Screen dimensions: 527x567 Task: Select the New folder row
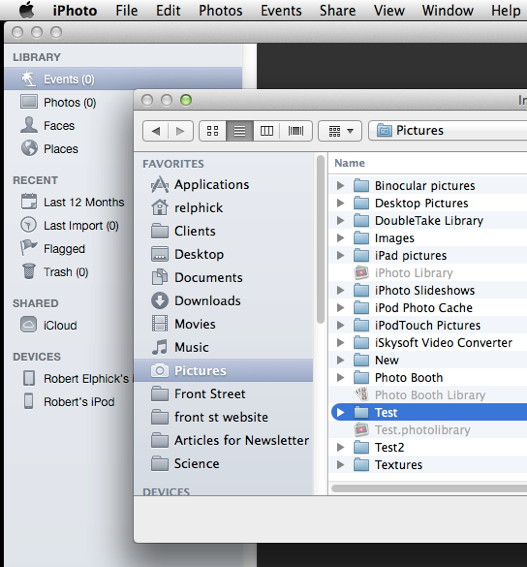(428, 360)
